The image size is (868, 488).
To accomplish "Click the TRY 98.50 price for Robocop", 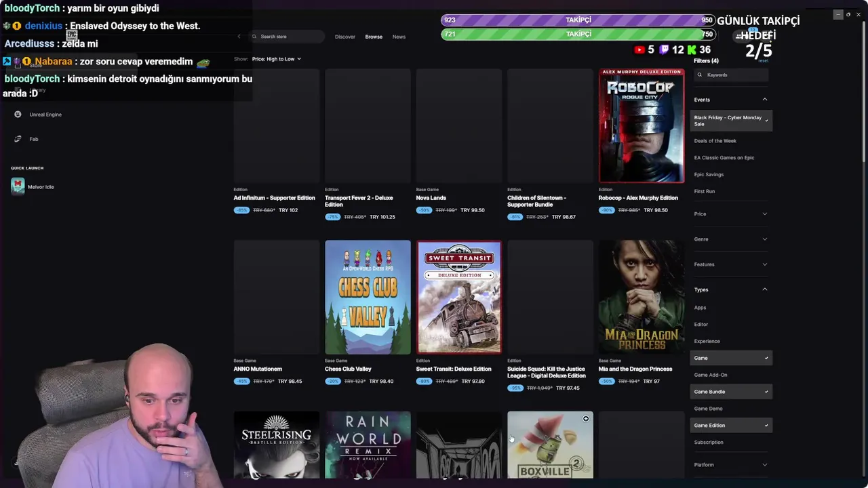I will 656,210.
